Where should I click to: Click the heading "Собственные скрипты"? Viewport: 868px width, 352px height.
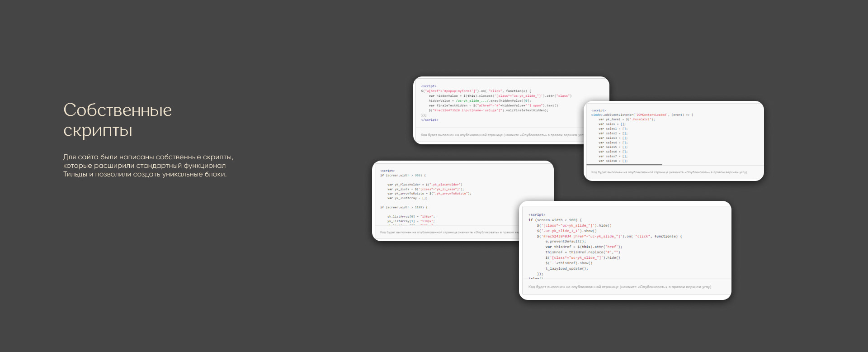(118, 120)
